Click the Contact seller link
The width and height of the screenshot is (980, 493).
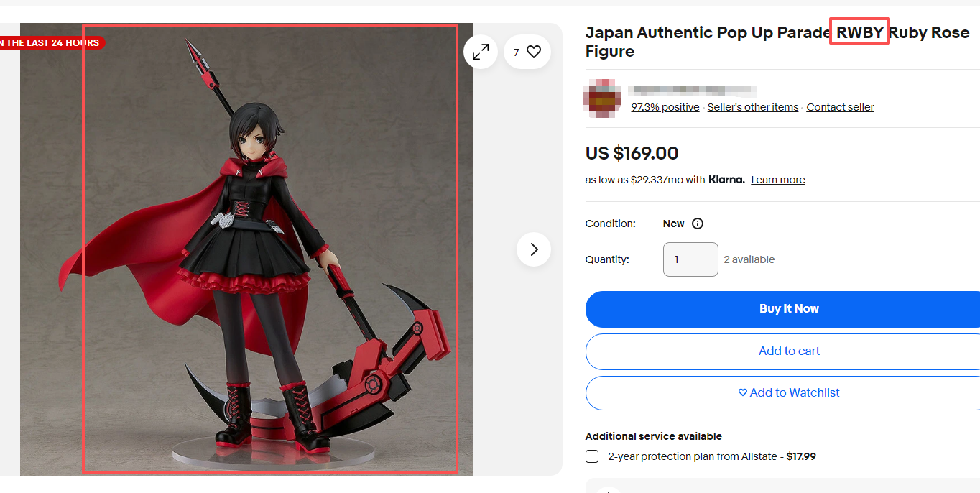840,107
